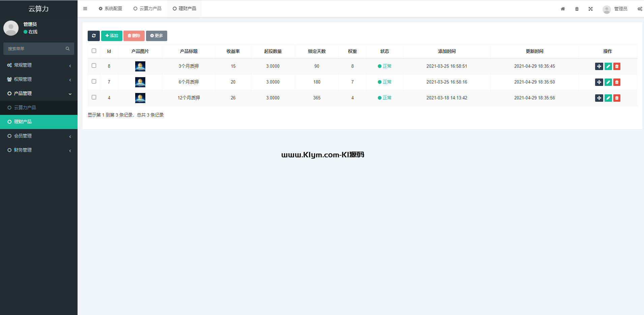Tick the select-all checkbox in table header
This screenshot has width=644, height=315.
click(94, 51)
